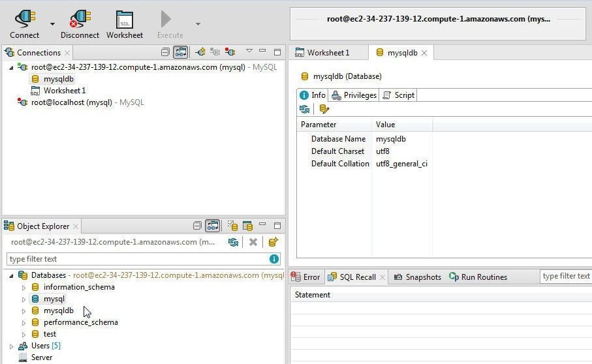Viewport: 592px width, 364px height.
Task: Maximize the Object Explorer panel
Action: [x=277, y=226]
